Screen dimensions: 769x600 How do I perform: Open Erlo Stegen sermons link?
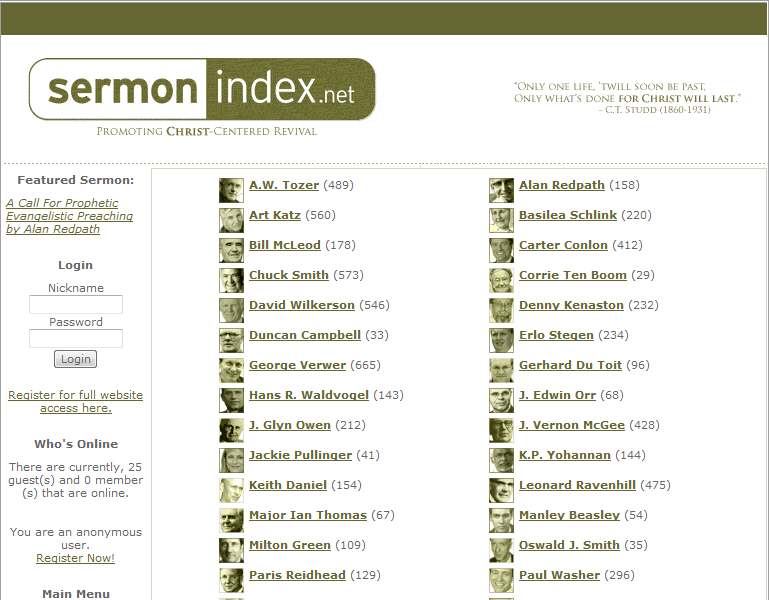click(x=556, y=335)
